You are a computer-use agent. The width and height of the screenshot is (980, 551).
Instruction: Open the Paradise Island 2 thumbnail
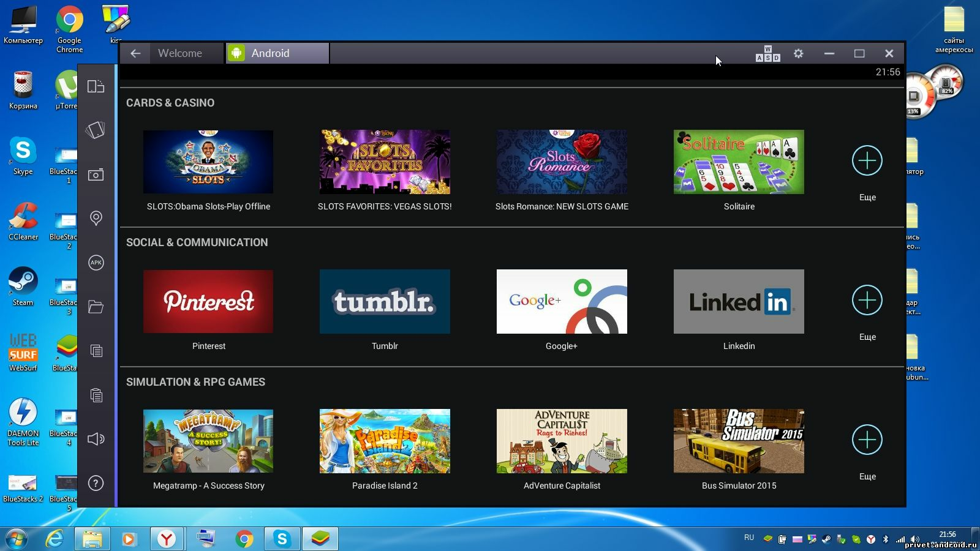coord(385,441)
